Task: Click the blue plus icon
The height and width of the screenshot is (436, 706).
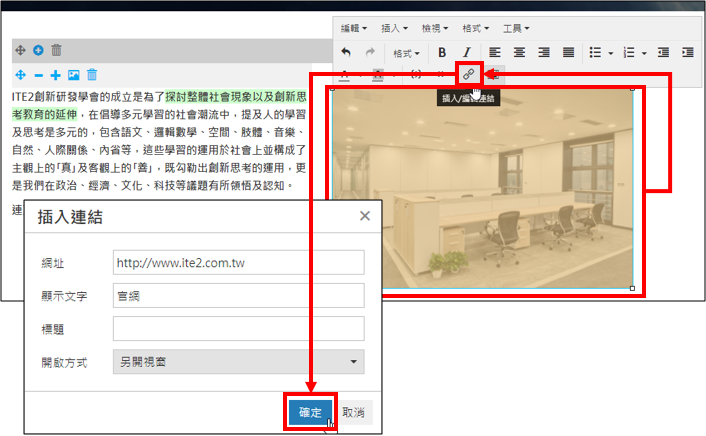Action: pyautogui.click(x=55, y=75)
